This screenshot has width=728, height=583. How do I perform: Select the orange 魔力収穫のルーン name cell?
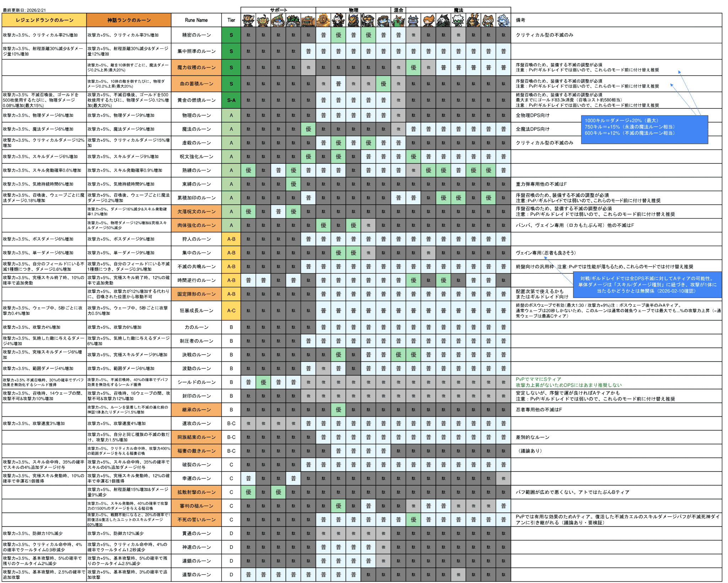[196, 68]
